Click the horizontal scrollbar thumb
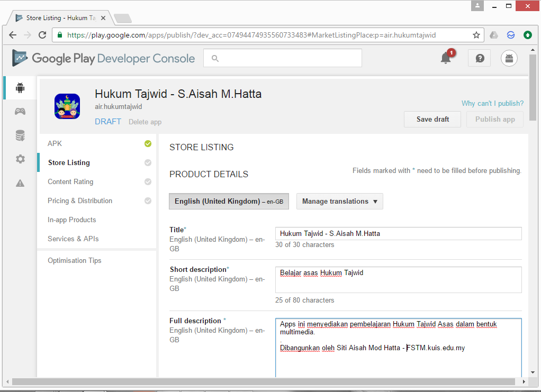The width and height of the screenshot is (541, 392). pos(264,381)
